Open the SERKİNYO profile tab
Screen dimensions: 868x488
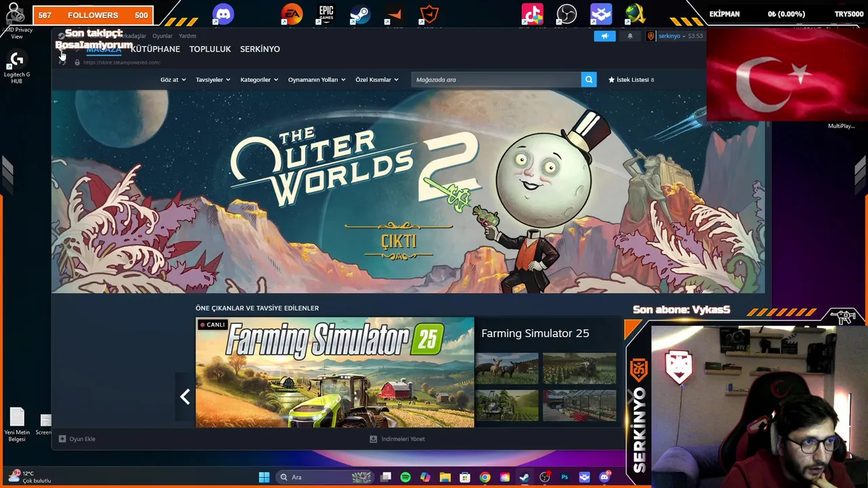coord(260,49)
